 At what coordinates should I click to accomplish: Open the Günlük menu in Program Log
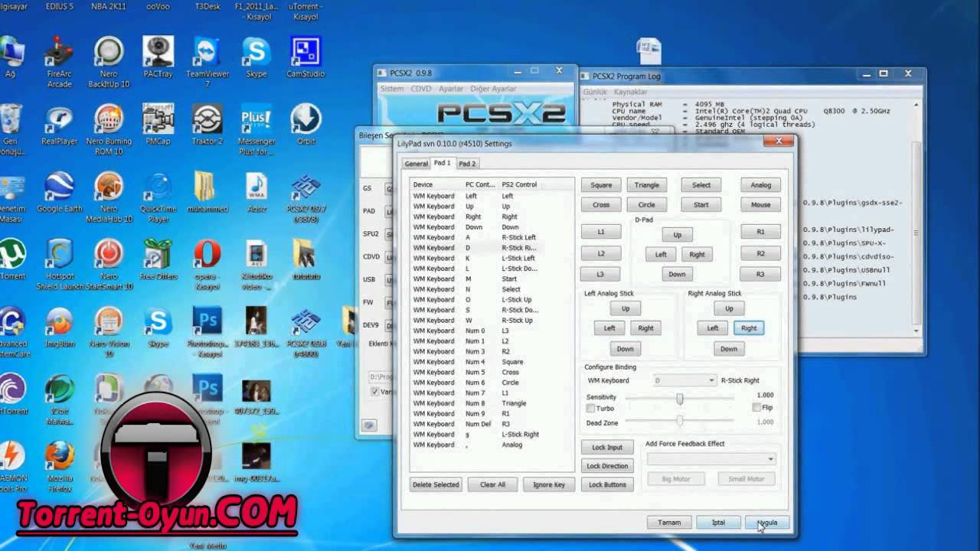595,92
